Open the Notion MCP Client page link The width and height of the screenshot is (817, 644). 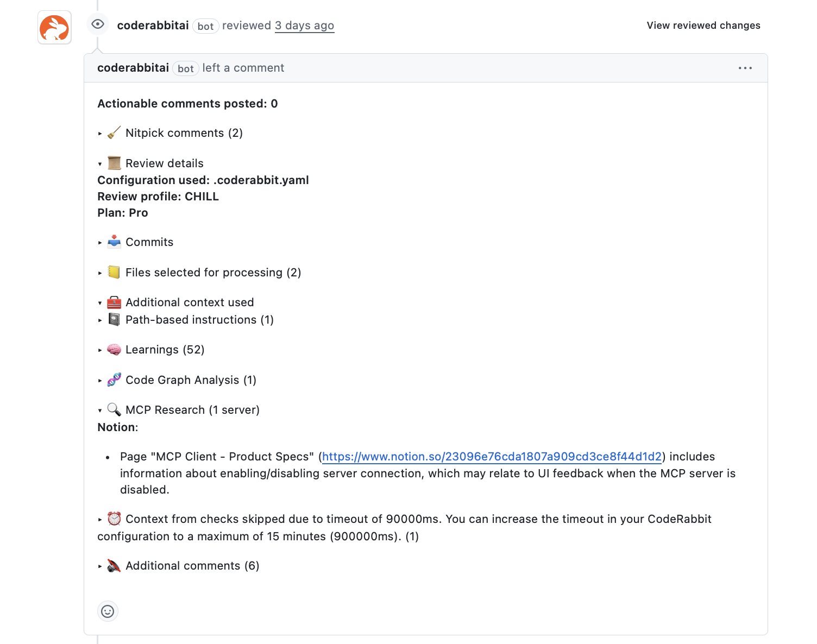tap(492, 457)
